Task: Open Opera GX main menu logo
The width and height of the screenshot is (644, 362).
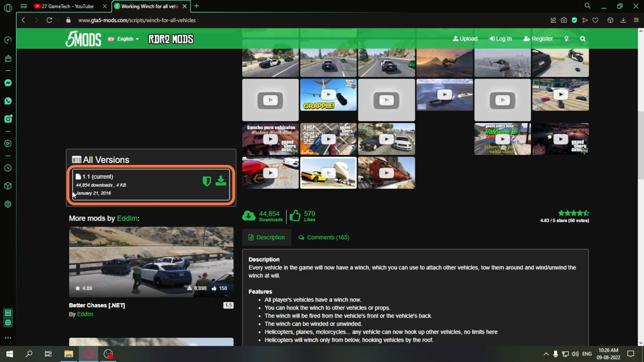Action: [8, 8]
